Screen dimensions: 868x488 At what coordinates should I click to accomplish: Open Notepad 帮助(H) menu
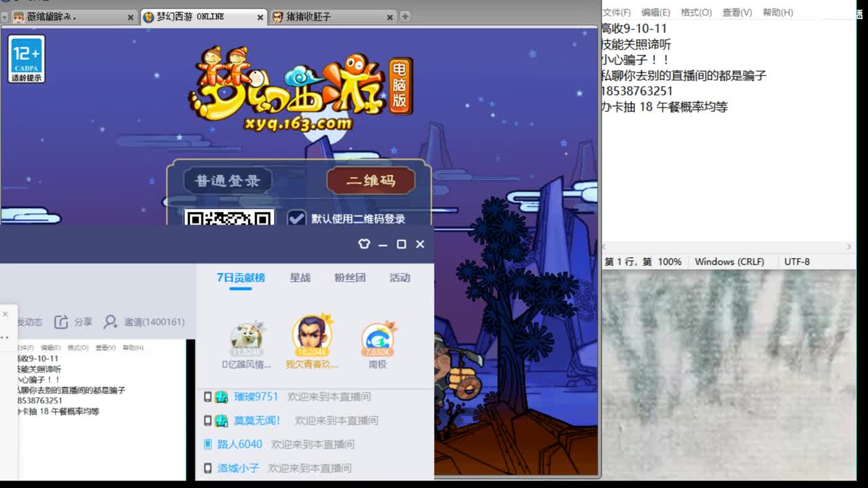[x=778, y=12]
